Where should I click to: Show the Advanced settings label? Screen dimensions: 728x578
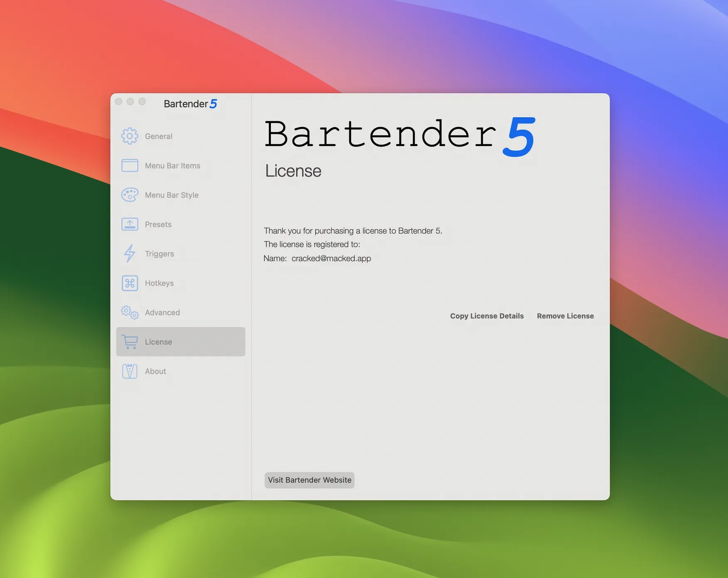click(162, 313)
